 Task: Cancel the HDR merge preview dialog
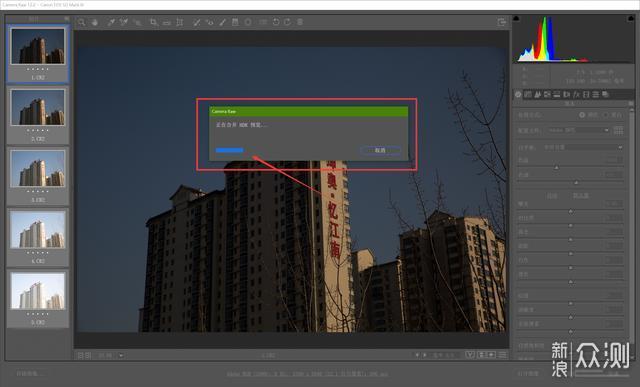tap(380, 150)
